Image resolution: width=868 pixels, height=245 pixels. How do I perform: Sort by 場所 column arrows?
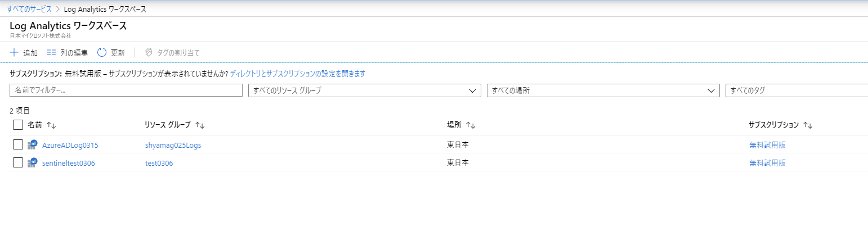(471, 125)
